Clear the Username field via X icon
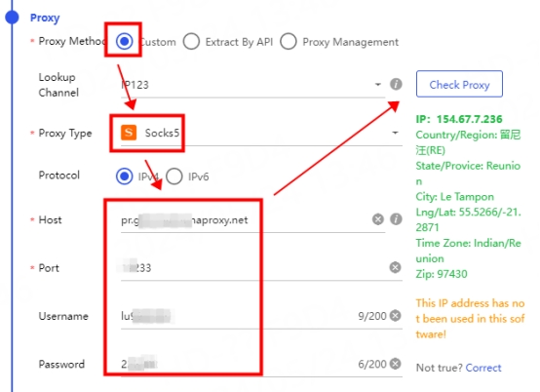Screen dimensions: 540x392 point(396,316)
